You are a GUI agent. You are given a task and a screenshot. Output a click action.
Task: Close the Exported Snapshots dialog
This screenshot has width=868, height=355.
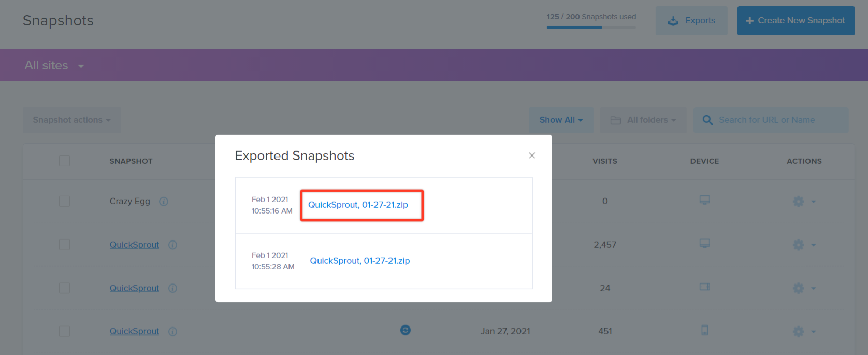tap(532, 155)
